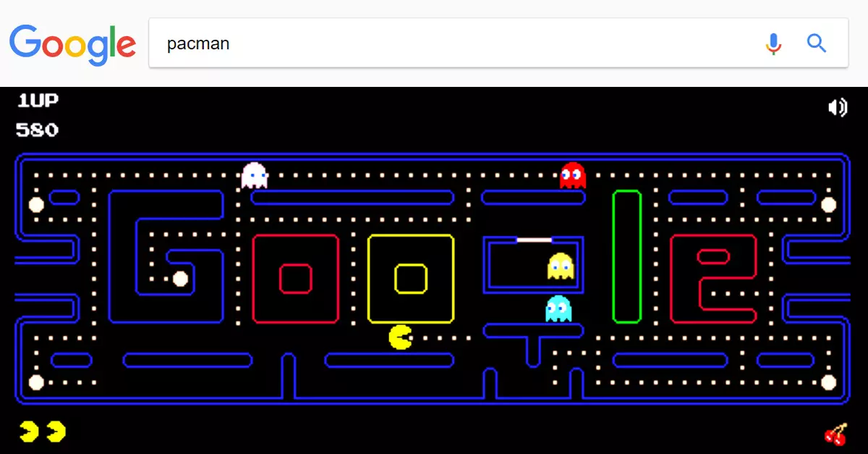Click the red ghost Blinky
This screenshot has height=454, width=868.
pyautogui.click(x=572, y=176)
